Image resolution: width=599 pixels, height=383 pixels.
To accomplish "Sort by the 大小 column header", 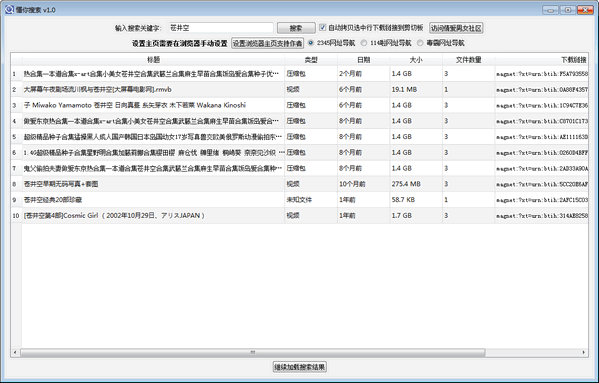I will point(416,60).
